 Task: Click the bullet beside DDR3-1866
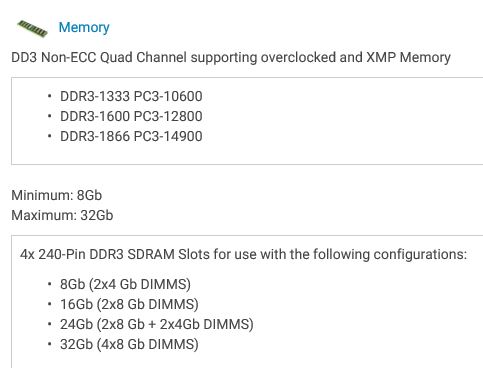[49, 136]
